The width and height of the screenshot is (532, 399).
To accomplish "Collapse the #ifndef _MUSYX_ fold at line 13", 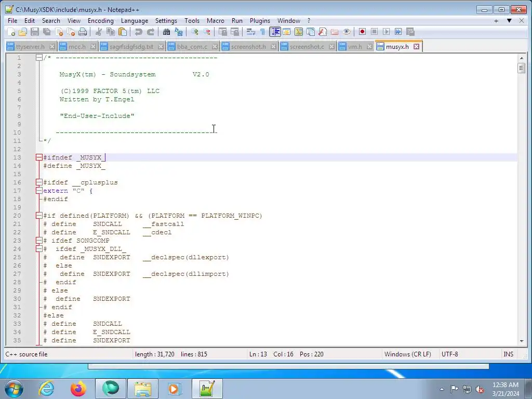I will click(39, 157).
